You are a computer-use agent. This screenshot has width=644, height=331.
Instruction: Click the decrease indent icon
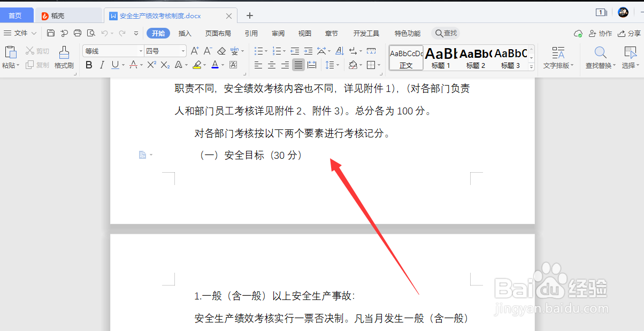click(295, 51)
